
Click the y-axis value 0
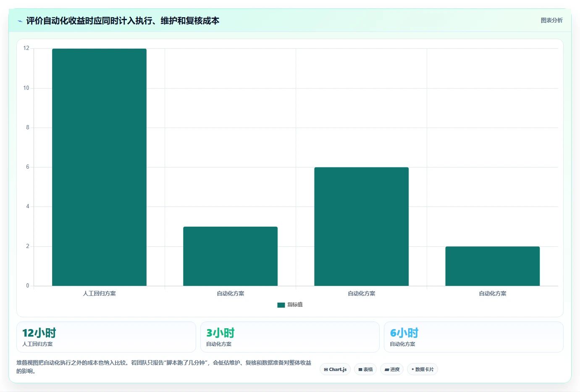pos(28,286)
